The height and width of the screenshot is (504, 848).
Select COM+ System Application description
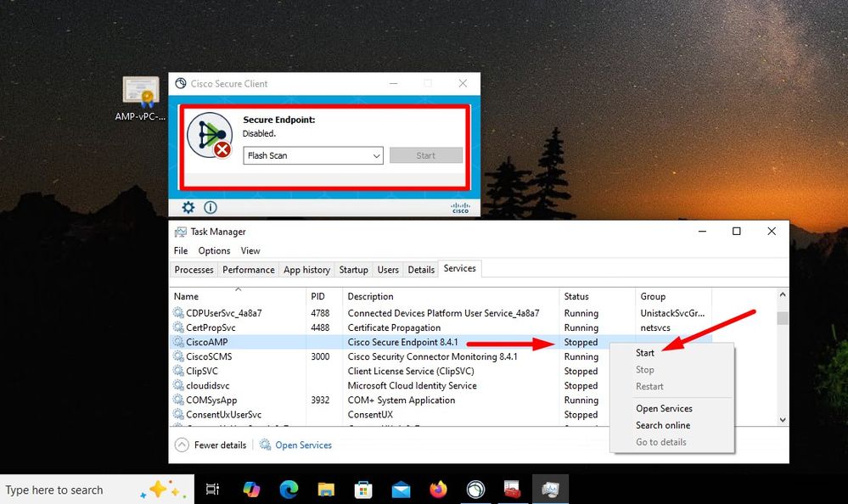402,400
